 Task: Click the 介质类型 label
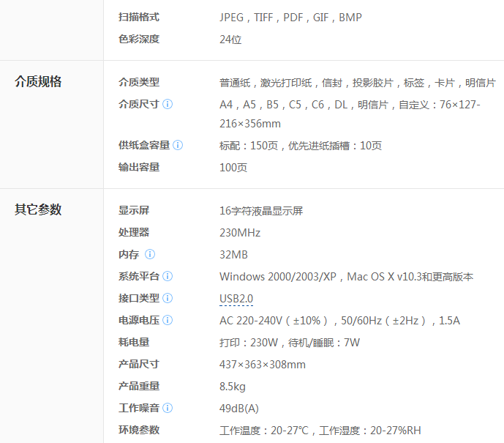pos(139,82)
